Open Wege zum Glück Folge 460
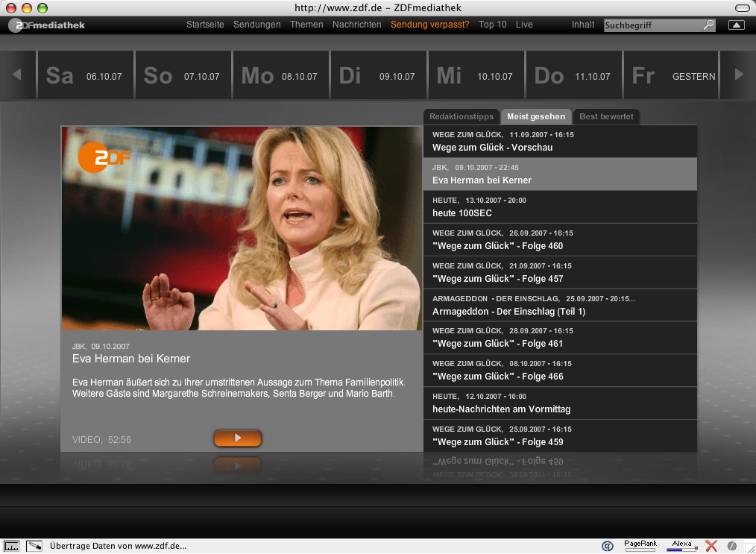Screen dimensions: 756x554 (560, 239)
